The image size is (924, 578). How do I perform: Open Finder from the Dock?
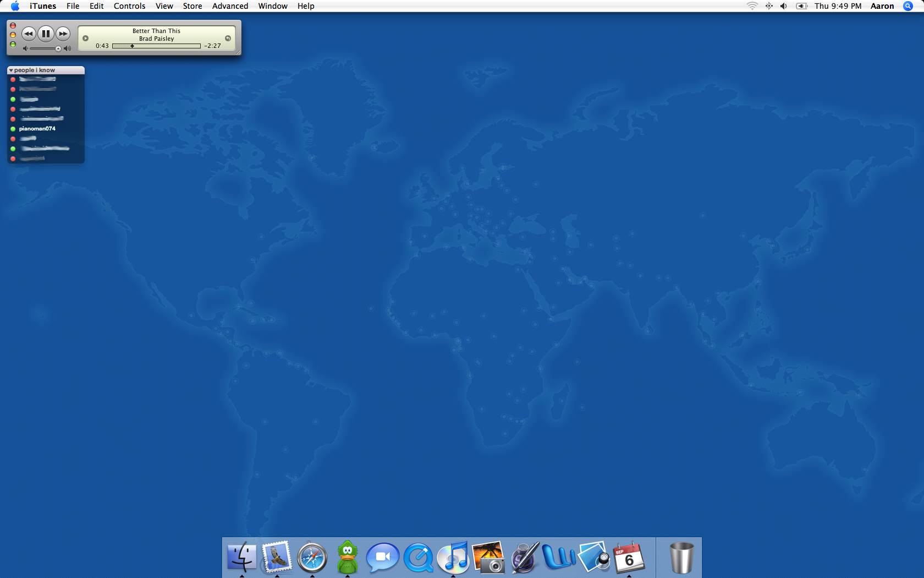tap(241, 557)
